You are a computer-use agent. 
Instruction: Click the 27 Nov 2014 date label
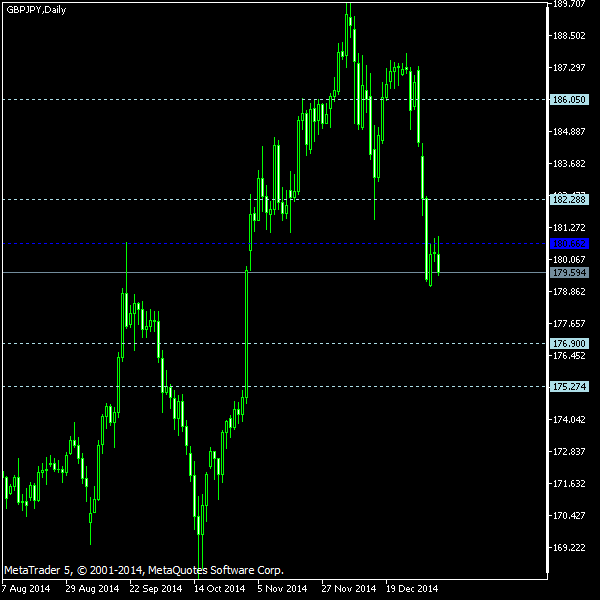[x=349, y=589]
